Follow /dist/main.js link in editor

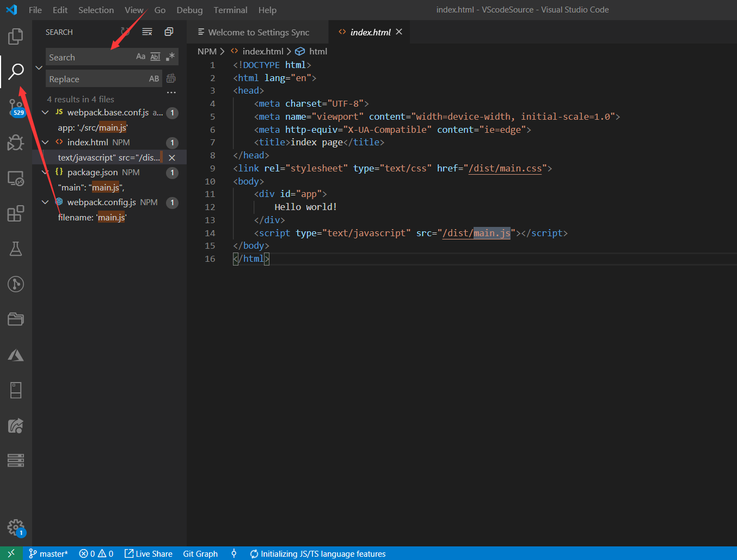476,233
